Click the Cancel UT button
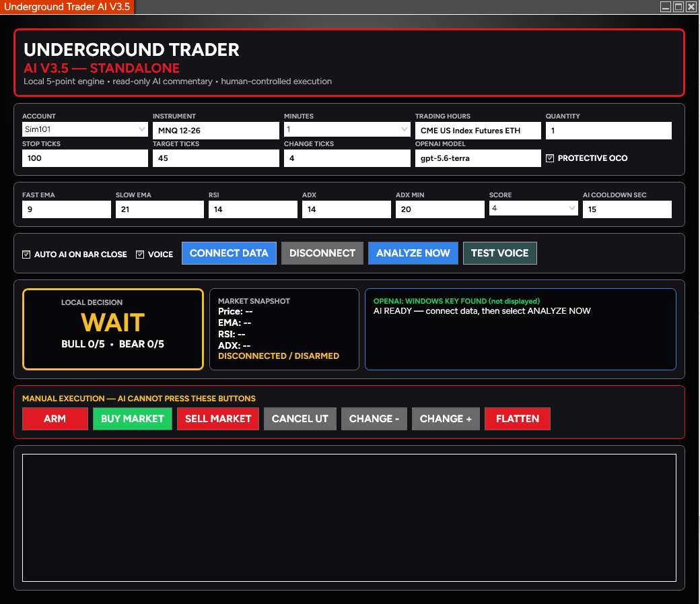This screenshot has height=604, width=700. click(x=300, y=419)
